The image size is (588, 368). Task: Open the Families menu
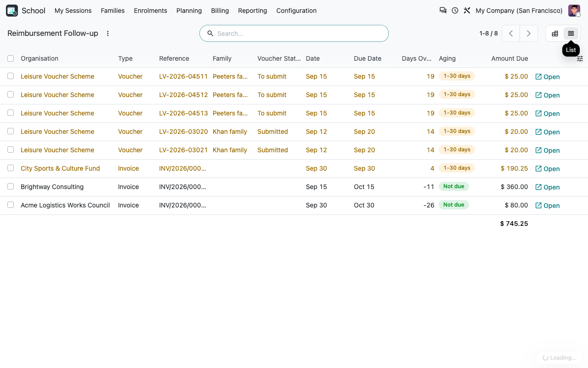tap(113, 11)
